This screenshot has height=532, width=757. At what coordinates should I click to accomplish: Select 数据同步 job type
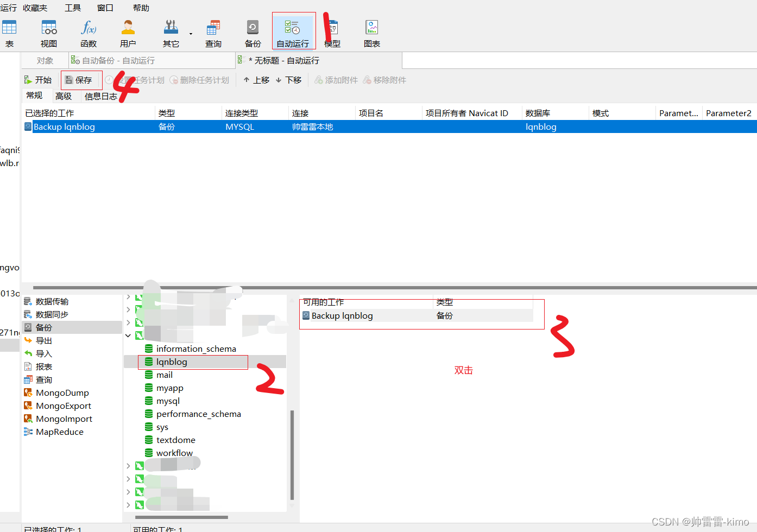pos(72,314)
